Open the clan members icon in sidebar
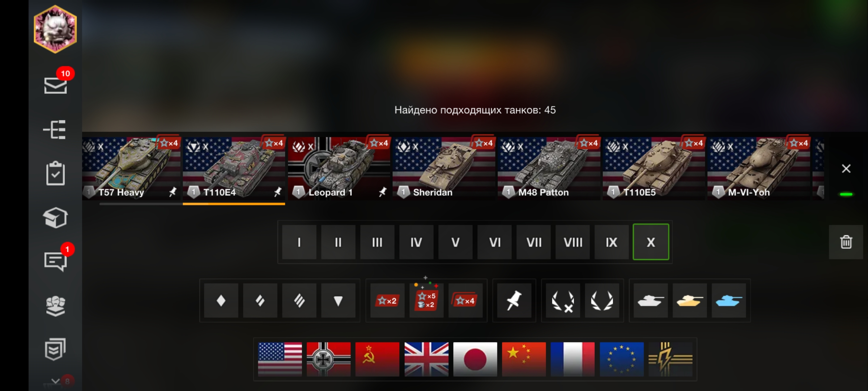 point(55,306)
